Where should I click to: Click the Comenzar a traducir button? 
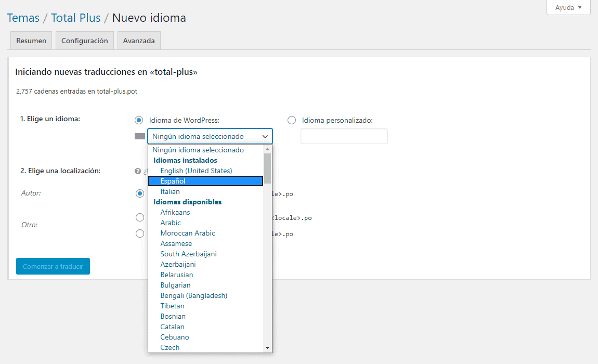(53, 266)
